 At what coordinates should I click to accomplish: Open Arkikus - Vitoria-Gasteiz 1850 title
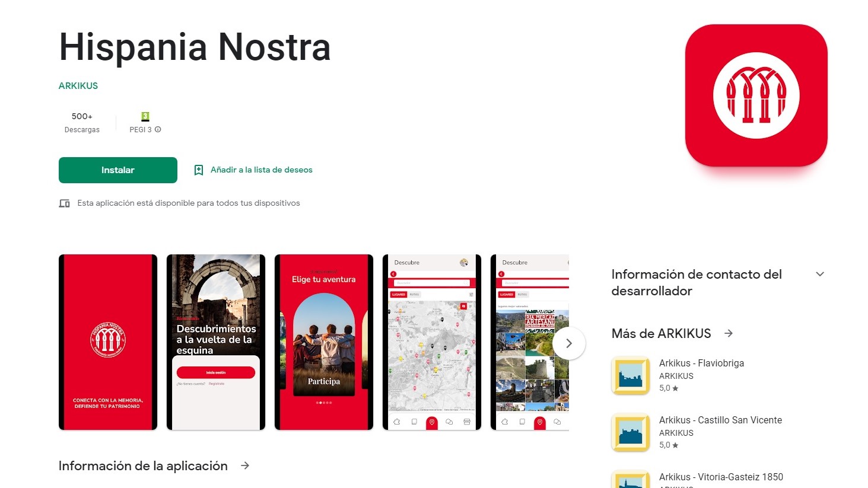tap(721, 477)
